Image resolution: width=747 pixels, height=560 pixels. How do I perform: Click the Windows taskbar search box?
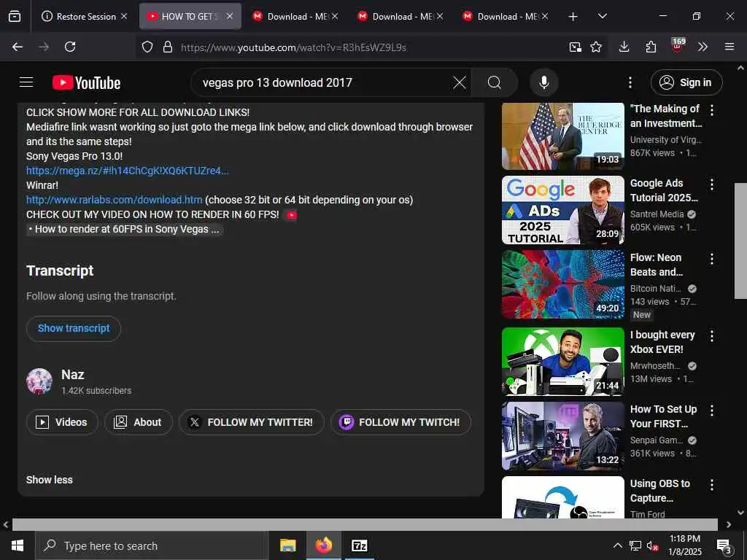152,545
